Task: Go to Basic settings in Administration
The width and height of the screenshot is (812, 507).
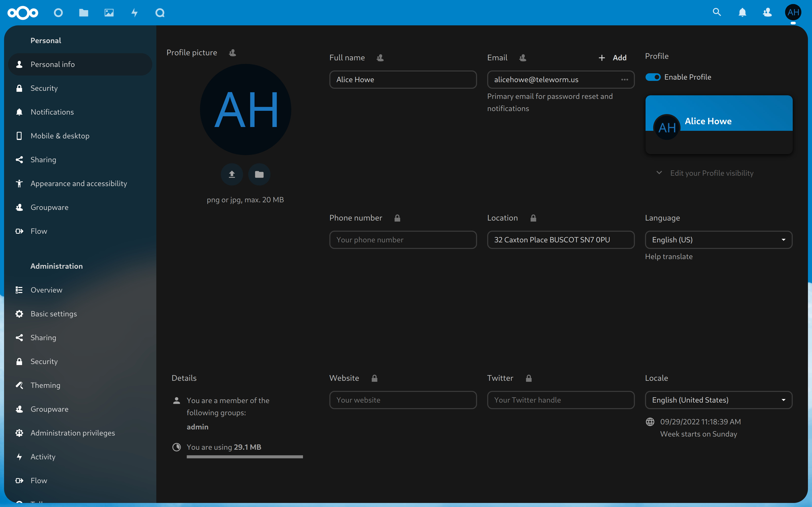Action: click(54, 314)
